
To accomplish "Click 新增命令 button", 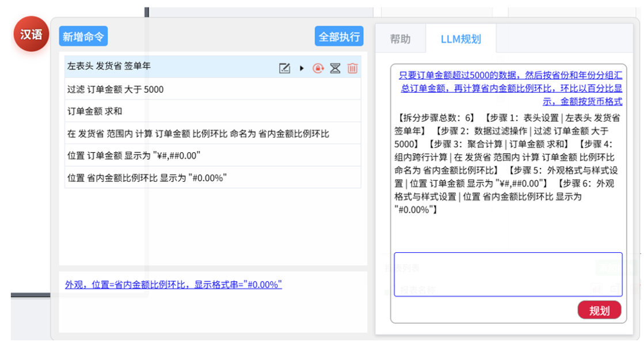I will point(83,36).
